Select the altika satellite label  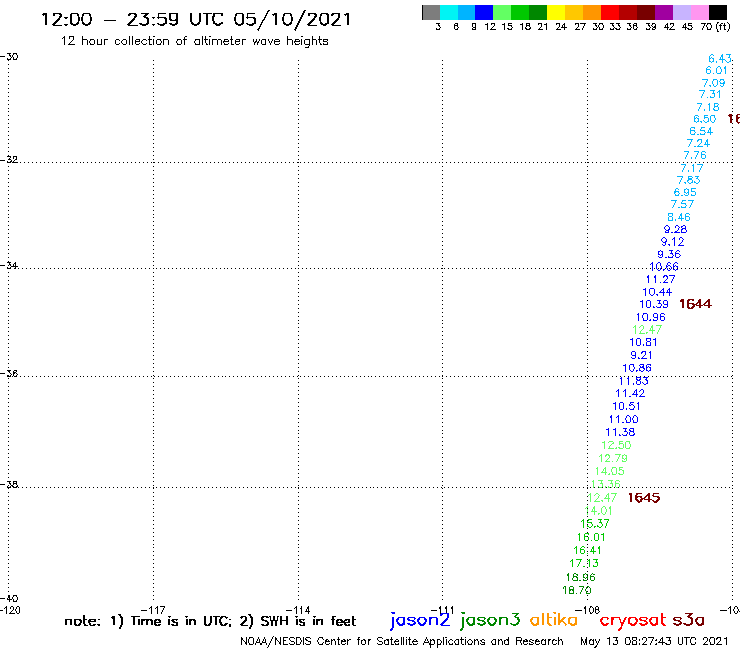coord(553,619)
